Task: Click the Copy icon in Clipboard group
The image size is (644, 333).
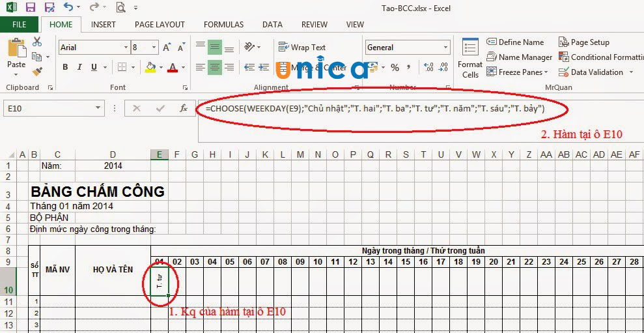Action: click(x=37, y=57)
